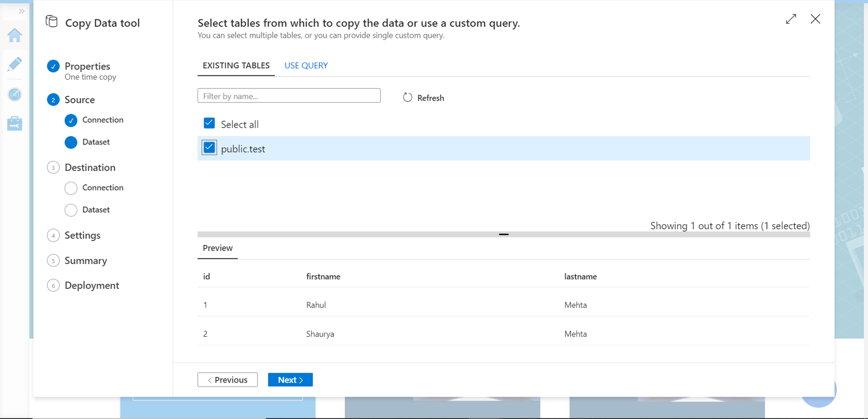This screenshot has height=419, width=868.
Task: Open the Author pencil icon
Action: tap(15, 64)
